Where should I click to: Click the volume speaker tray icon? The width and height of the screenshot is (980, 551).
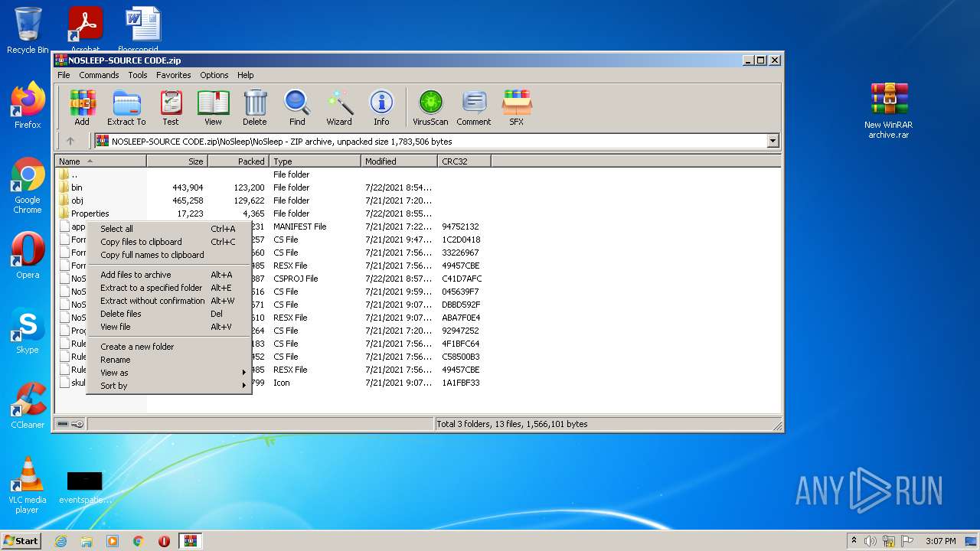[x=871, y=541]
